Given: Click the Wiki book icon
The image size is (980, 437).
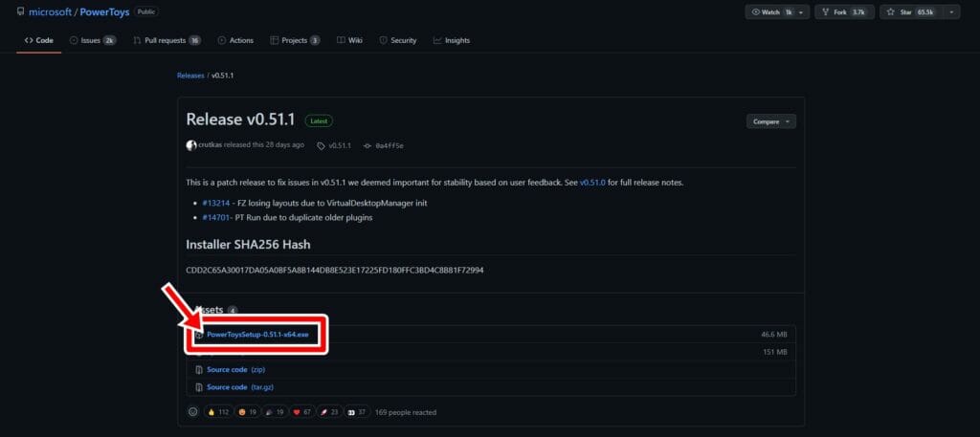Looking at the screenshot, I should (341, 40).
